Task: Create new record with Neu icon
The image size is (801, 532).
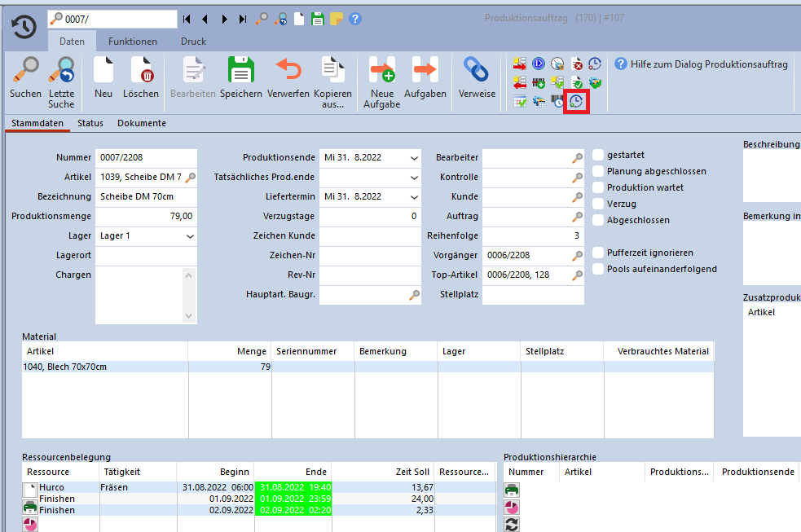Action: [x=103, y=71]
